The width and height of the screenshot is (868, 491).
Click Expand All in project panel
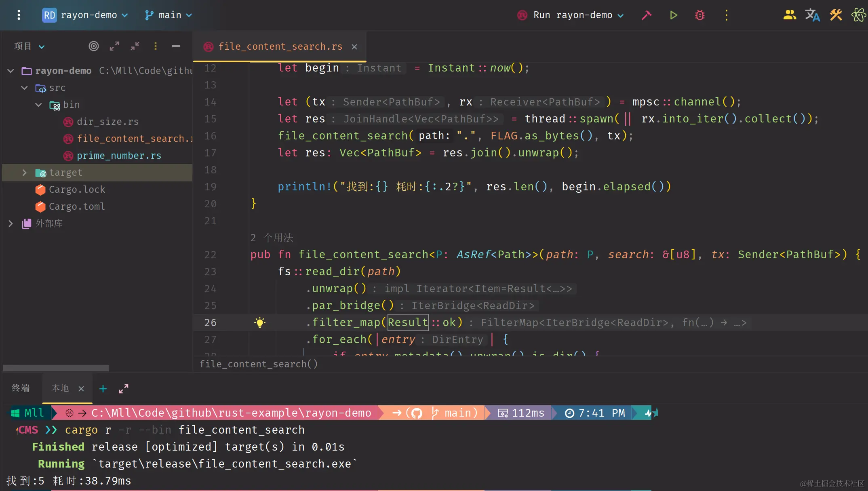click(114, 46)
